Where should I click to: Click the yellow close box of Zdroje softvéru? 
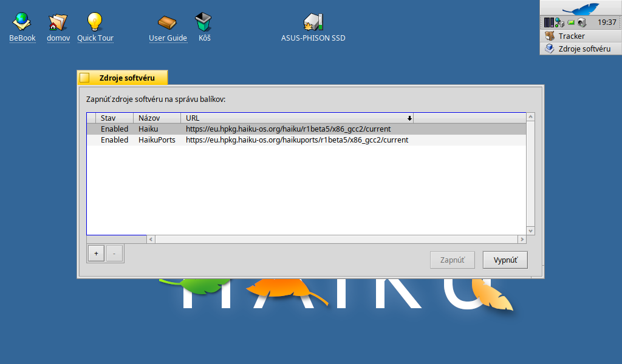(x=84, y=78)
